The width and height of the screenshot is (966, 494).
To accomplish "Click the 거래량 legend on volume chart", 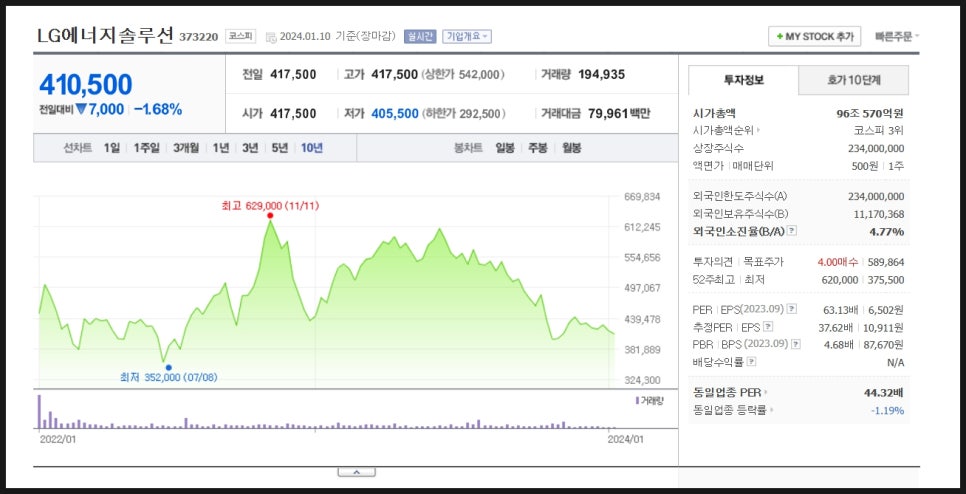I will point(649,400).
